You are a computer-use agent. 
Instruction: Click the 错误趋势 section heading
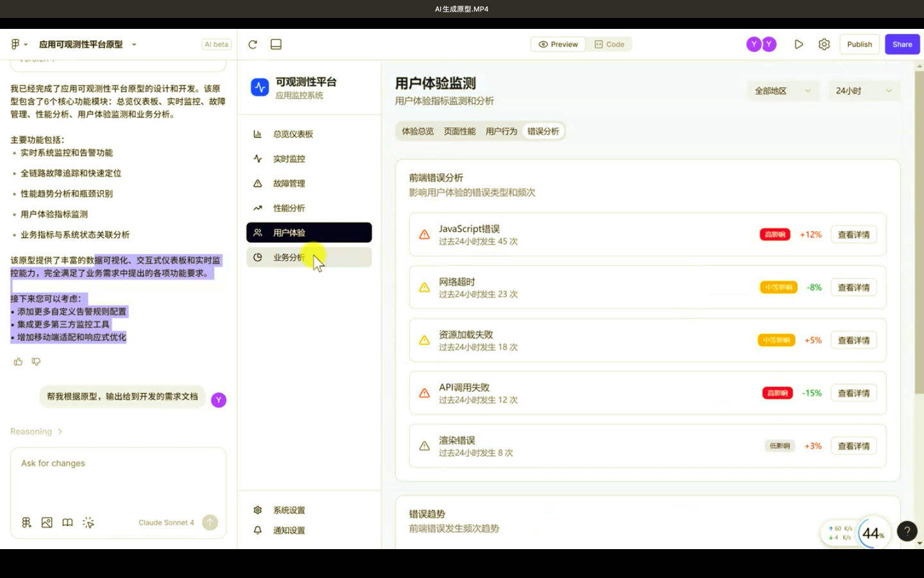click(x=427, y=514)
